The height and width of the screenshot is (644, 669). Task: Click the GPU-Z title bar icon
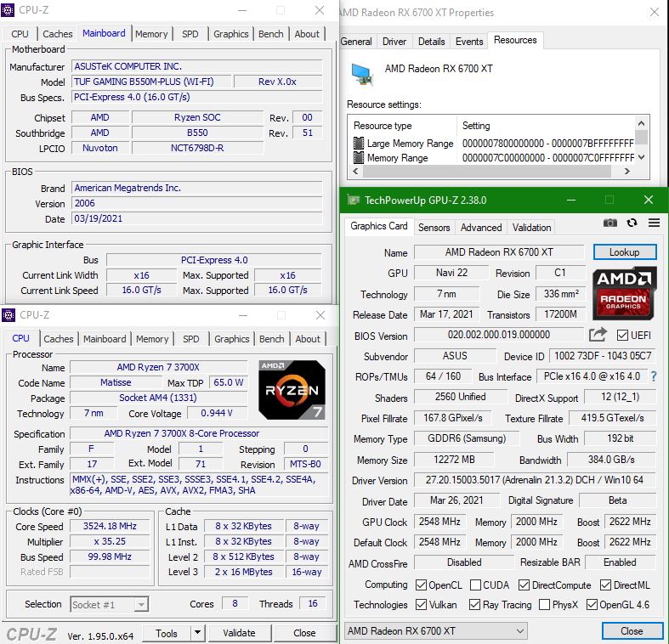354,200
